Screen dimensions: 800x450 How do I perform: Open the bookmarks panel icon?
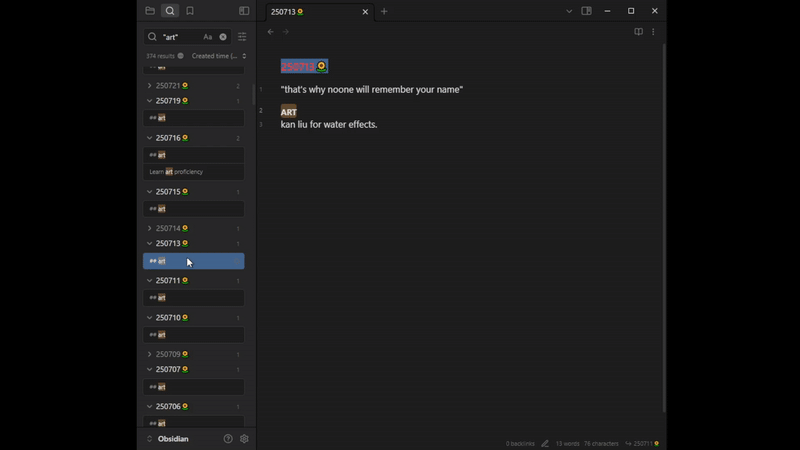(x=190, y=11)
